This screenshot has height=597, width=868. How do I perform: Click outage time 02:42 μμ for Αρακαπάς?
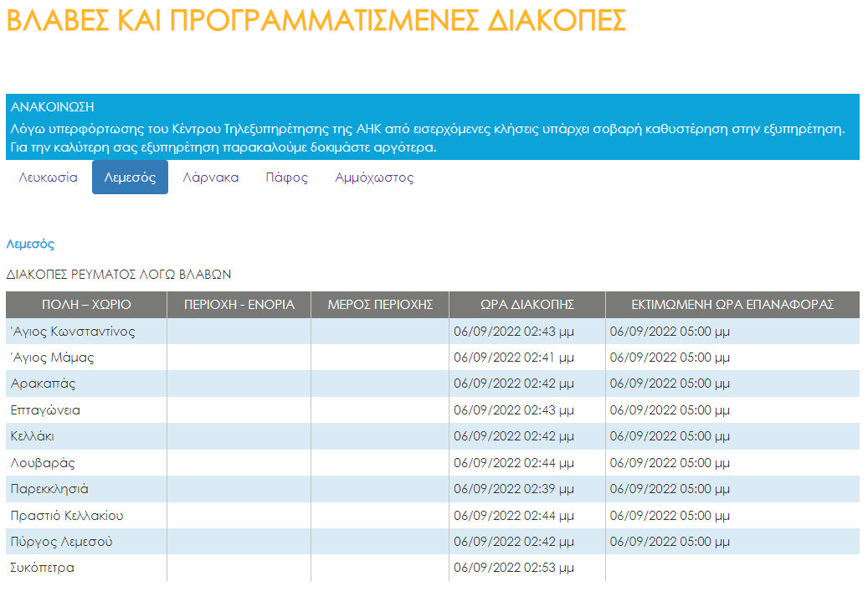pyautogui.click(x=514, y=383)
